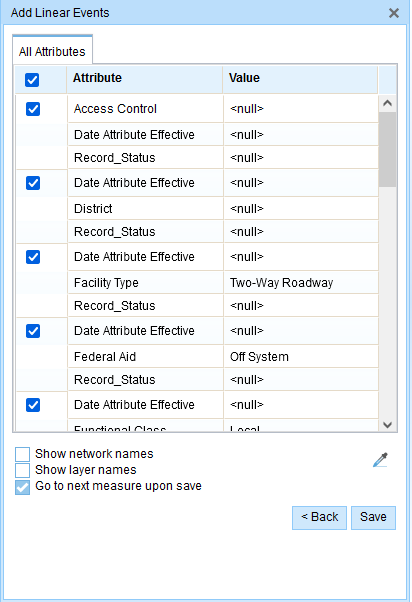This screenshot has height=602, width=412.
Task: Click the scroll up arrow in attribute table
Action: pos(387,103)
